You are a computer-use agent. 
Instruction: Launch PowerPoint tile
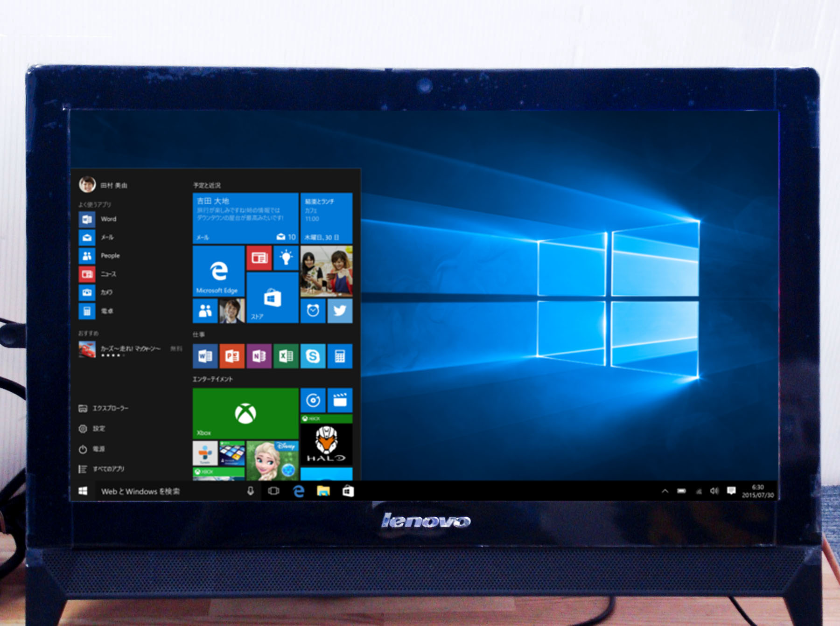pos(232,356)
